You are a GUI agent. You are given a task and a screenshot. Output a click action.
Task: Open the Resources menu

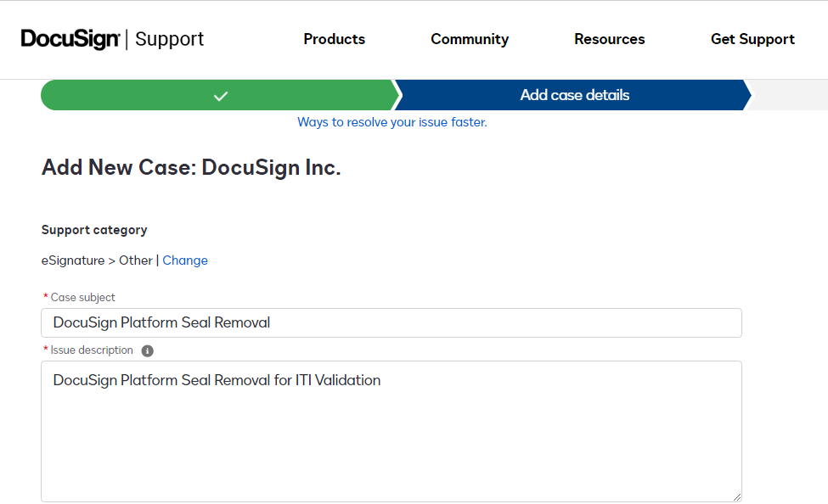pos(609,39)
